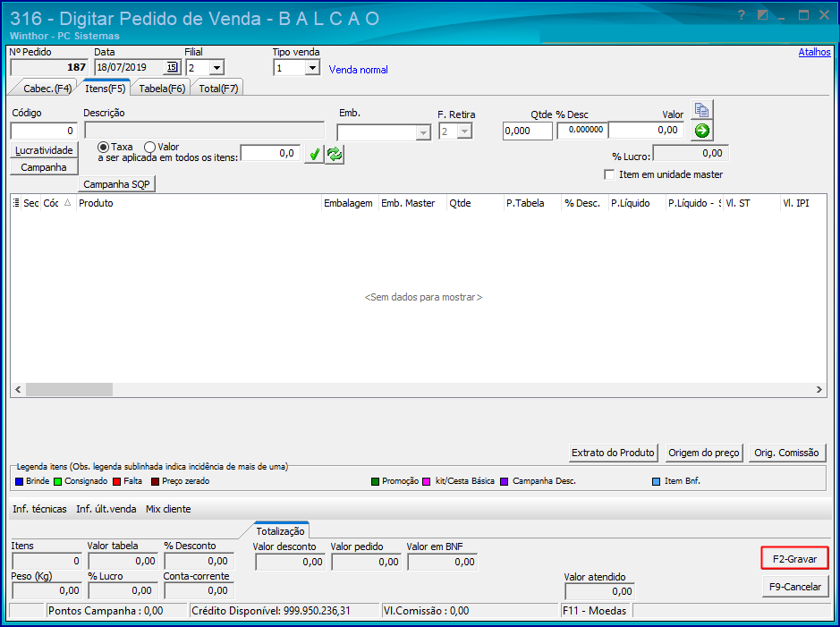The image size is (840, 627).
Task: Open Inf. técnicas section
Action: tap(39, 509)
